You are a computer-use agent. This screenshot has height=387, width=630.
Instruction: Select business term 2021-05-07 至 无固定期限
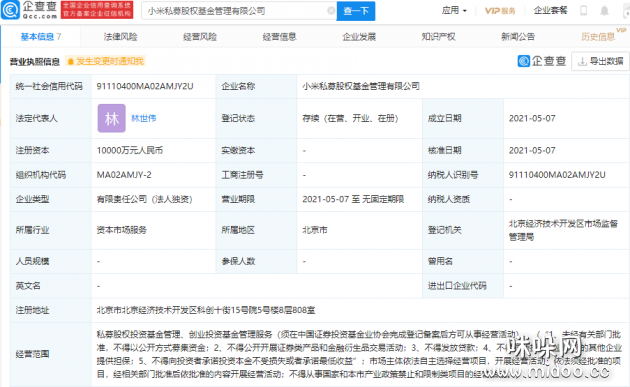[353, 199]
